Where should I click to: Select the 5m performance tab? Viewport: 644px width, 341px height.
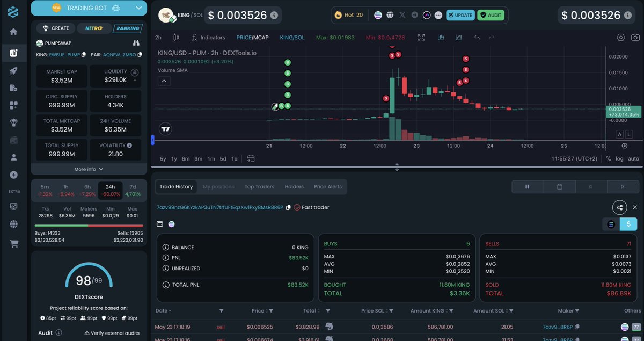[x=45, y=190]
